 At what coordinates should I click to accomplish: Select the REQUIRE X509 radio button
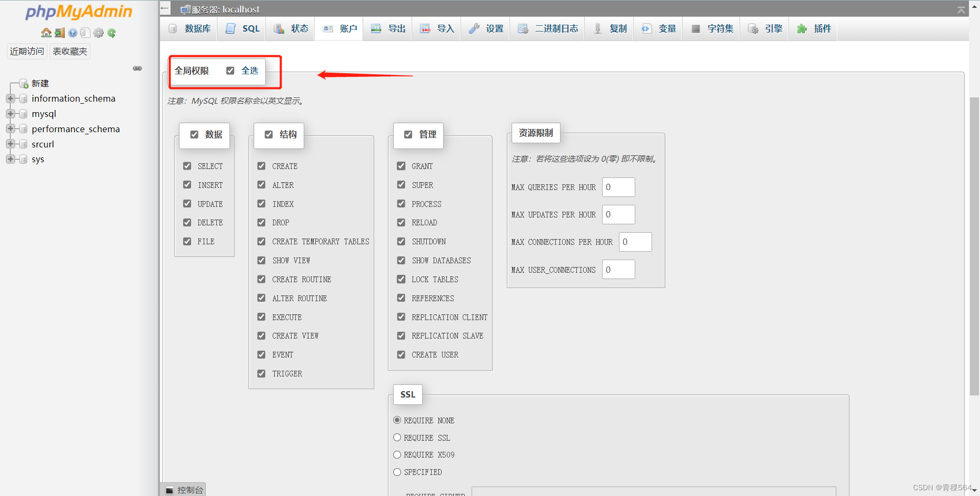point(397,454)
